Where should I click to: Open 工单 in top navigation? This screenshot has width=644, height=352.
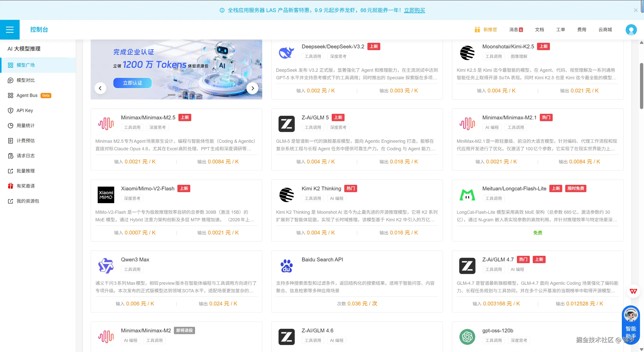(560, 30)
